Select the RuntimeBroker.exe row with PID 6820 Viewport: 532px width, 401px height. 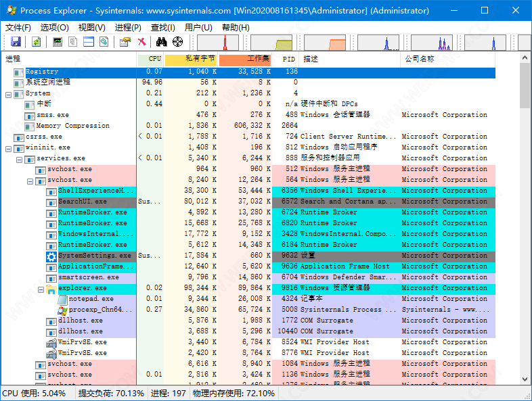pyautogui.click(x=248, y=223)
